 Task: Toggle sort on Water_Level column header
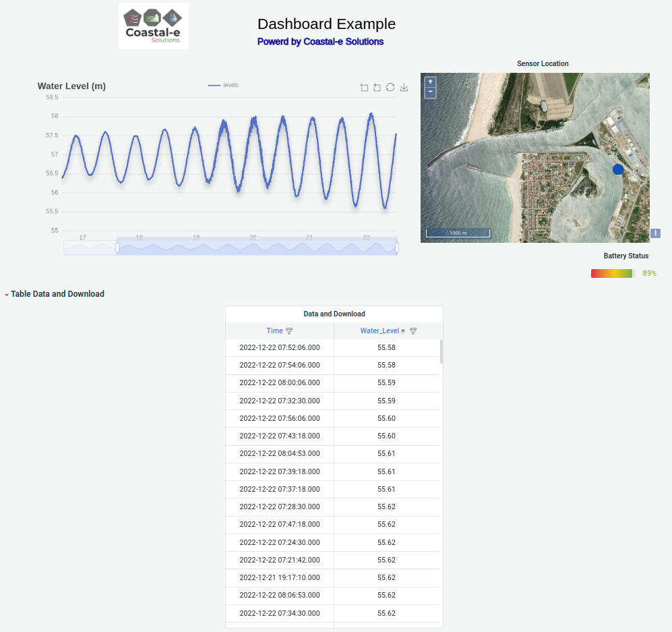(379, 331)
